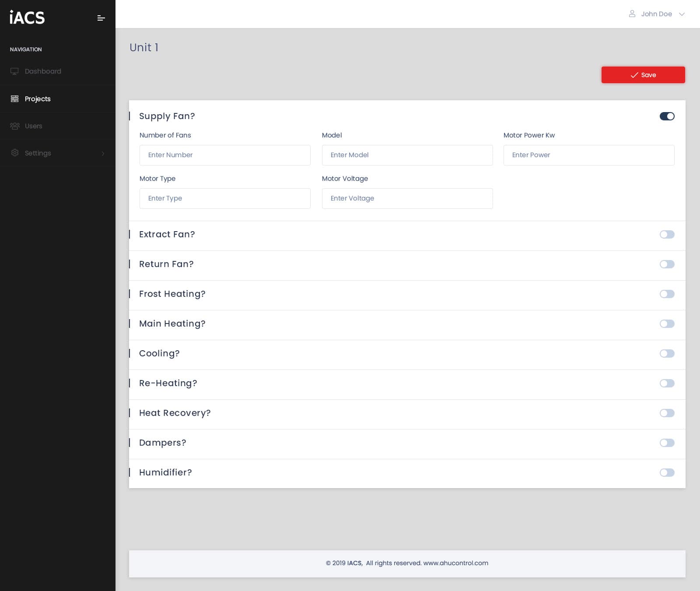Viewport: 700px width, 591px height.
Task: Click the NAVIGATION sidebar label
Action: point(26,49)
